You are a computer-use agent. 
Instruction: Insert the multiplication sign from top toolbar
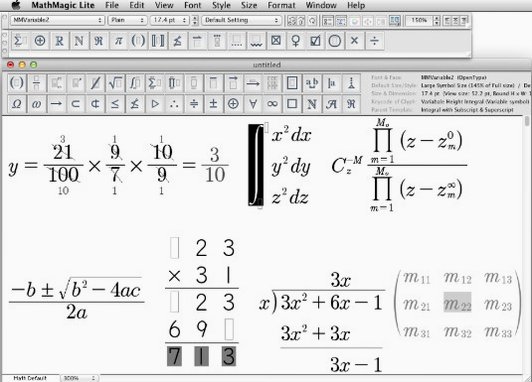coord(355,41)
